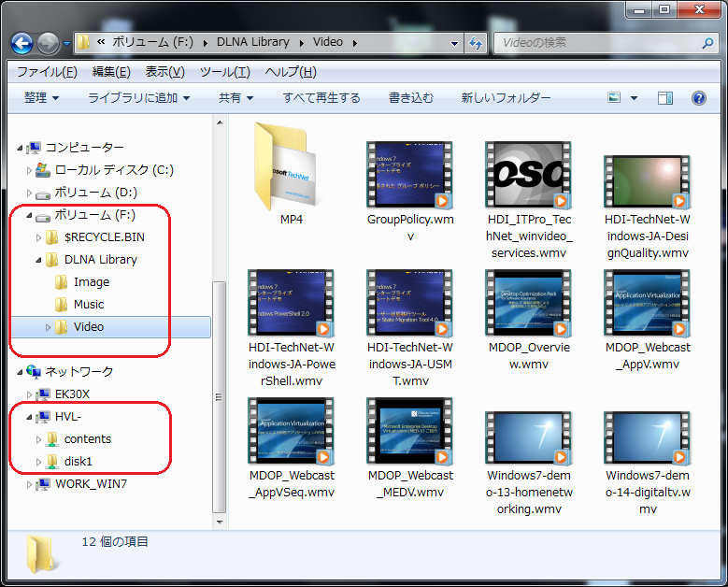Screen dimensions: 728x587
Task: Toggle the preview pane icon
Action: point(665,98)
